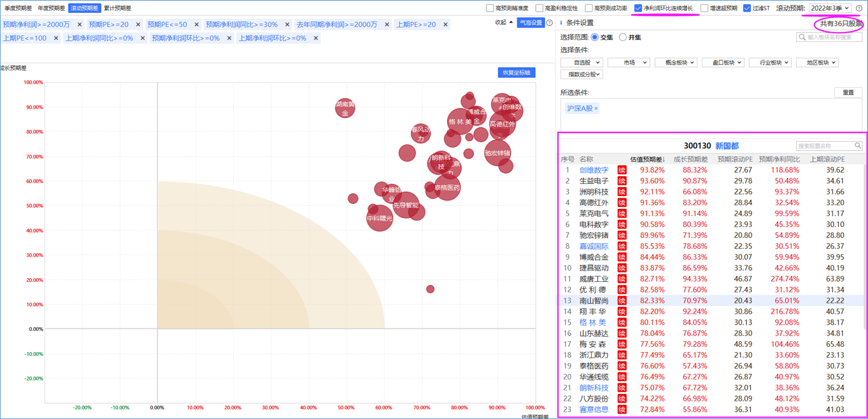Screen dimensions: 868x419
Task: Click the red 续 icon for 南山智尚
Action: (x=621, y=301)
